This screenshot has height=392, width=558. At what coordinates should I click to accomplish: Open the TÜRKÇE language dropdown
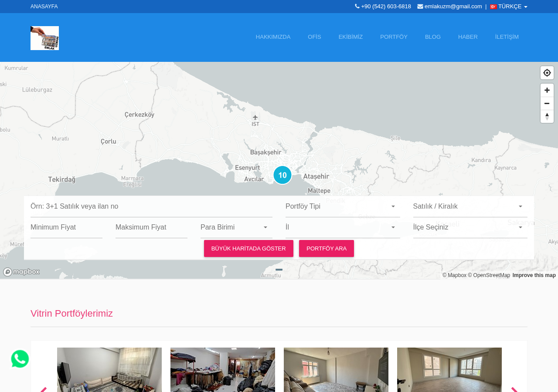(509, 7)
